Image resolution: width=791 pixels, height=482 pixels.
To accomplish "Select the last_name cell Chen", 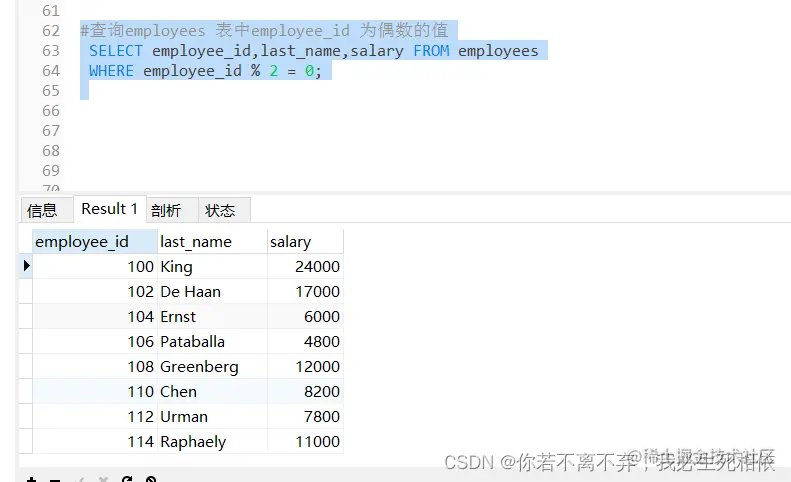I will [212, 391].
